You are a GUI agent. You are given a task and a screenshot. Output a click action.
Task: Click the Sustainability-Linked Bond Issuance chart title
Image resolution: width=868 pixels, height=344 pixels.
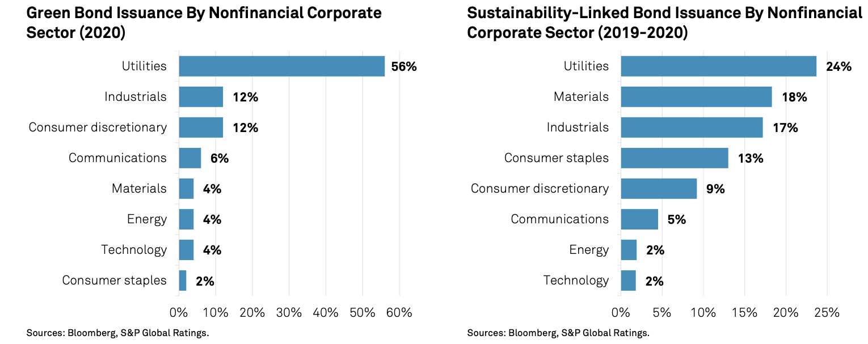pos(664,23)
